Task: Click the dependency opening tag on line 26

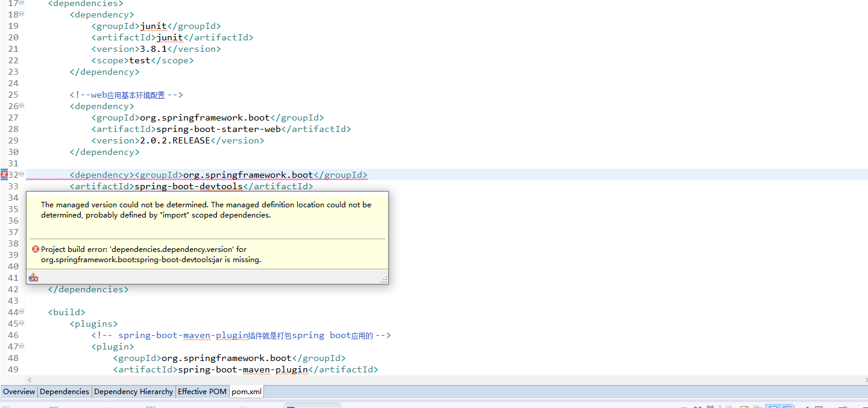Action: point(102,106)
